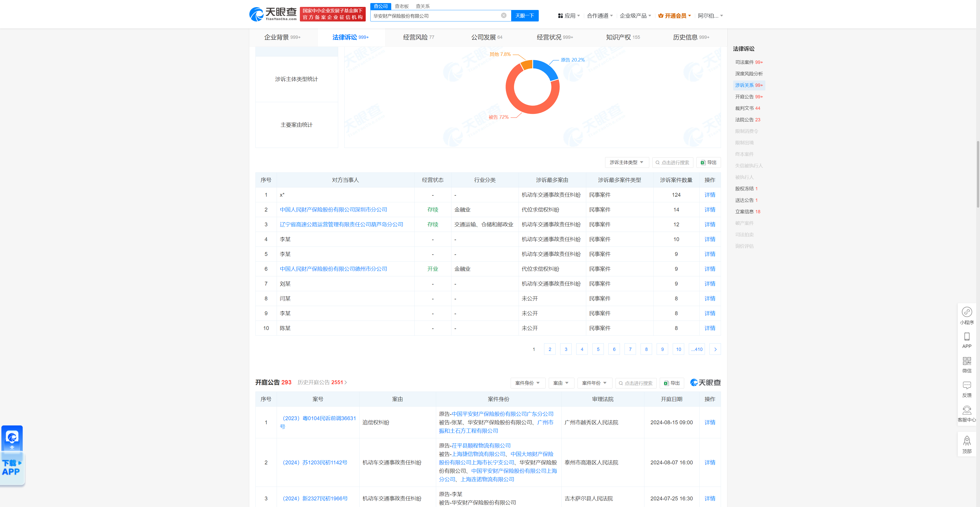980x507 pixels.
Task: Focus the company search input field
Action: [435, 16]
